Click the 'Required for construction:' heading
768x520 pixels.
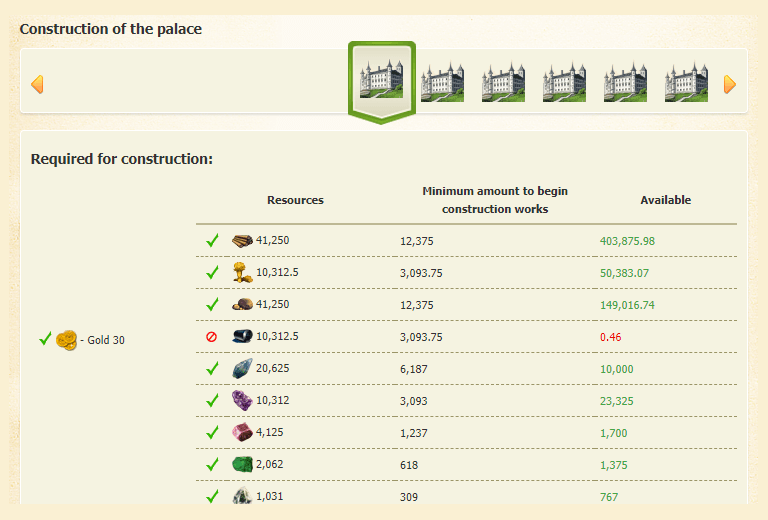click(122, 159)
